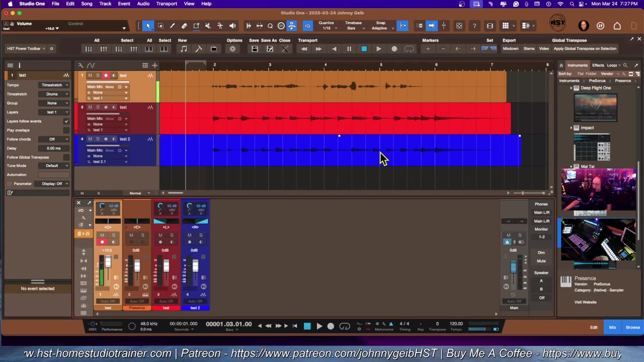This screenshot has height=362, width=644.
Task: Open the Display: Off parameter dropdown
Action: pyautogui.click(x=54, y=184)
